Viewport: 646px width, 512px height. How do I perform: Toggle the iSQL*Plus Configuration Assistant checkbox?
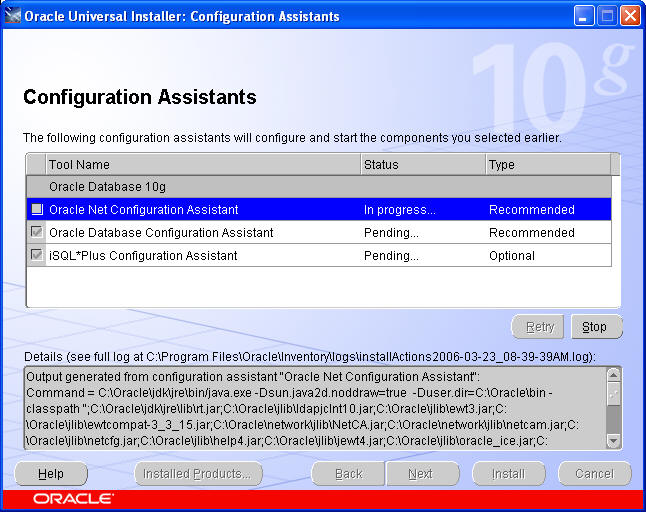pos(37,256)
